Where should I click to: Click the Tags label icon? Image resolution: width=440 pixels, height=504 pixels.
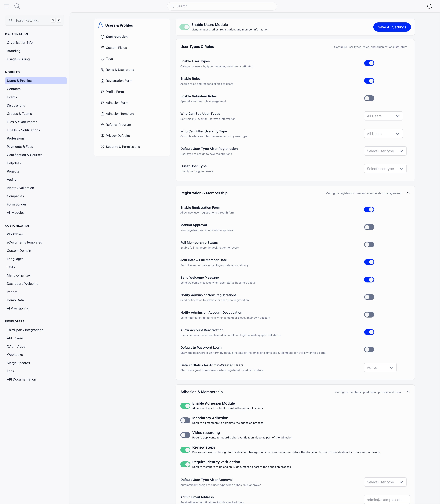point(102,59)
